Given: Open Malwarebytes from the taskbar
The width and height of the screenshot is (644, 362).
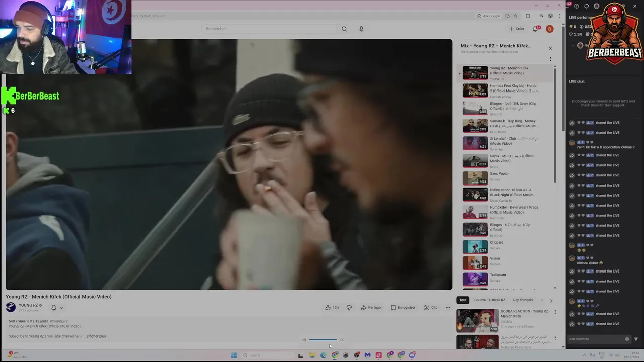Looking at the screenshot, I should [x=367, y=355].
